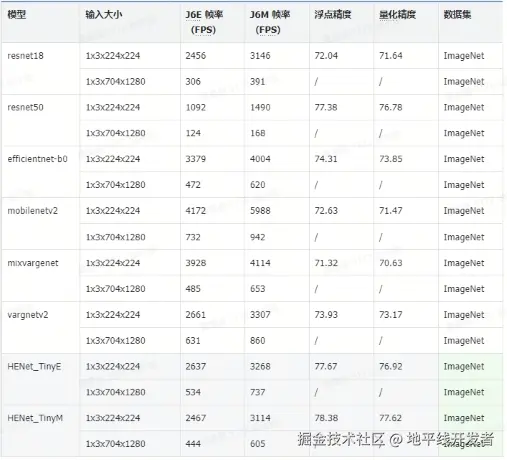Click the frame rate value 732
This screenshot has height=460, width=507.
click(193, 237)
